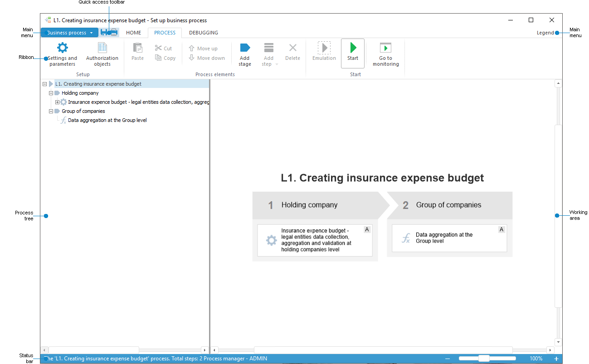Click the working area scroll down arrow
Viewport: 589px width, 364px height.
point(559,342)
